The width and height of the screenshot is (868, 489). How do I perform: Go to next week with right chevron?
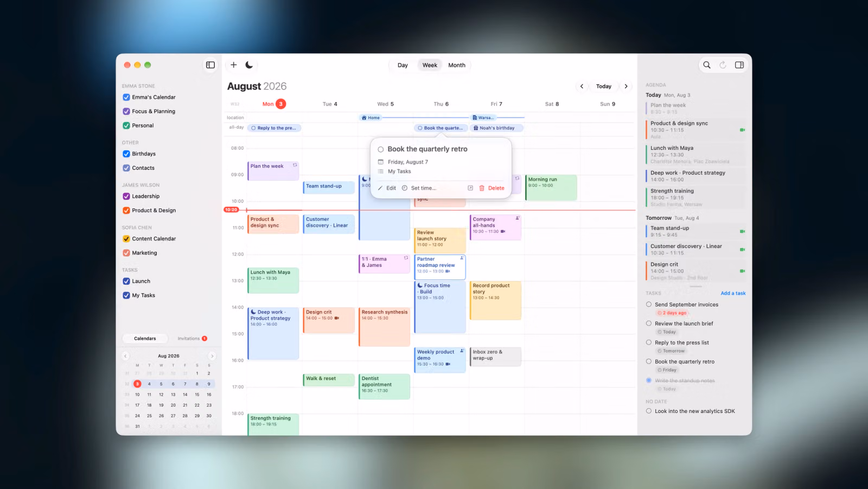(x=626, y=86)
